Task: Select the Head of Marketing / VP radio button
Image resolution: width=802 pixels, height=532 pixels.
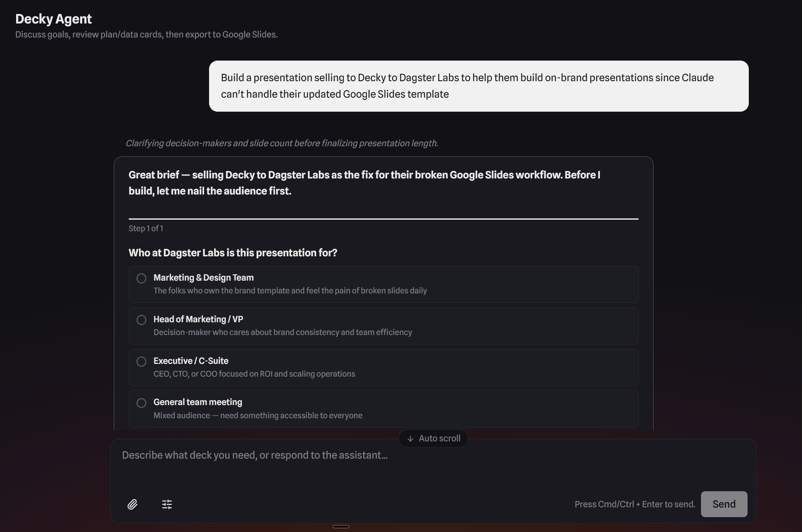Action: tap(141, 320)
